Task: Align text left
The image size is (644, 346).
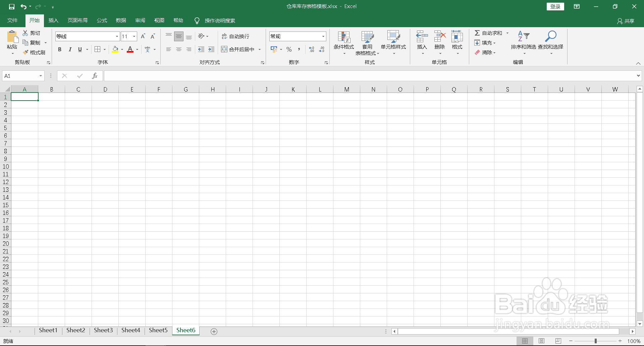Action: (169, 49)
